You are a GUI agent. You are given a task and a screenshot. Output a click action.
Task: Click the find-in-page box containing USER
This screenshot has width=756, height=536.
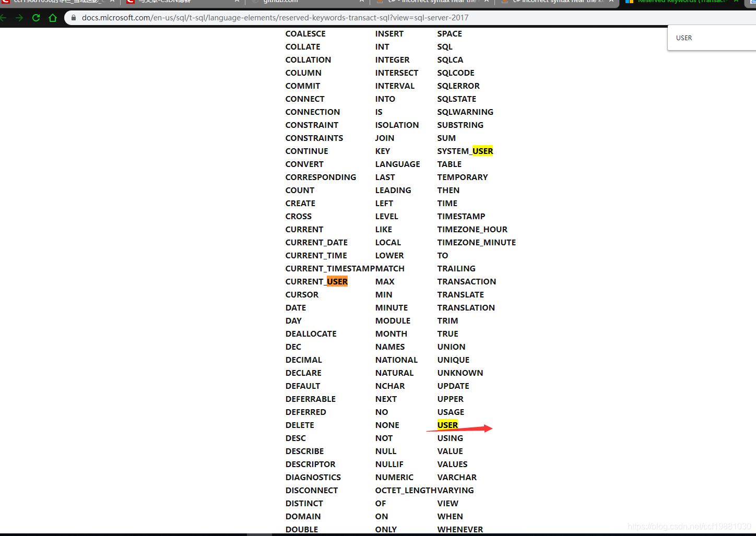[712, 38]
